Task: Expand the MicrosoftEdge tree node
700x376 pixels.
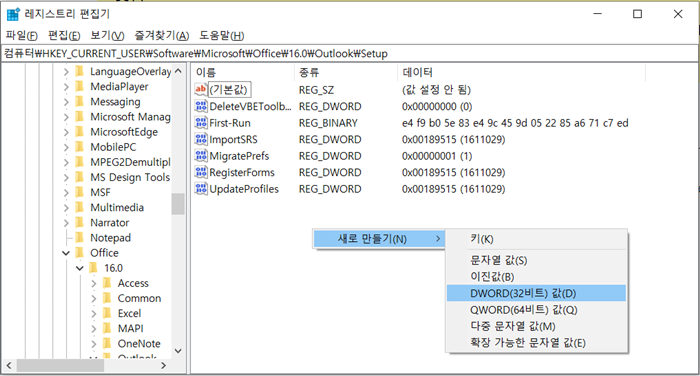Action: (x=66, y=132)
